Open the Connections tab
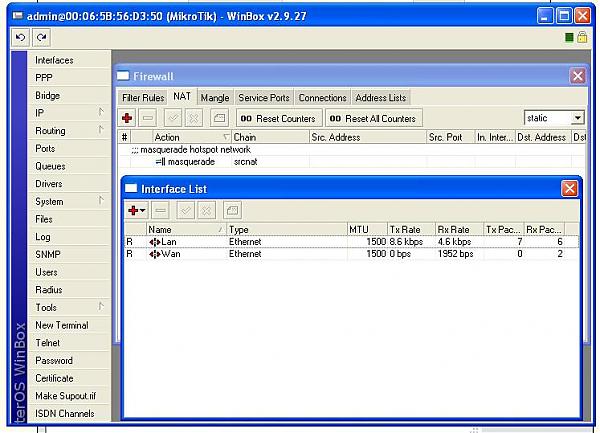Image resolution: width=600 pixels, height=433 pixels. (323, 98)
